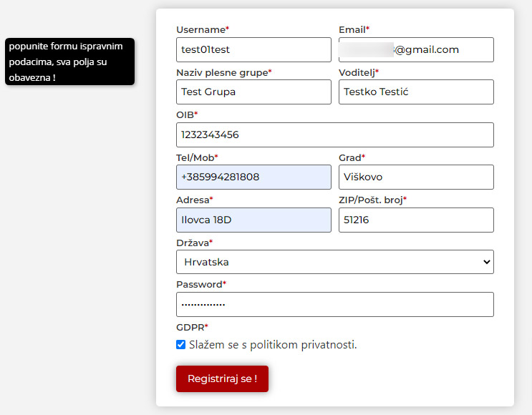Click the Email label above the field
Image resolution: width=532 pixels, height=415 pixels.
[x=352, y=30]
